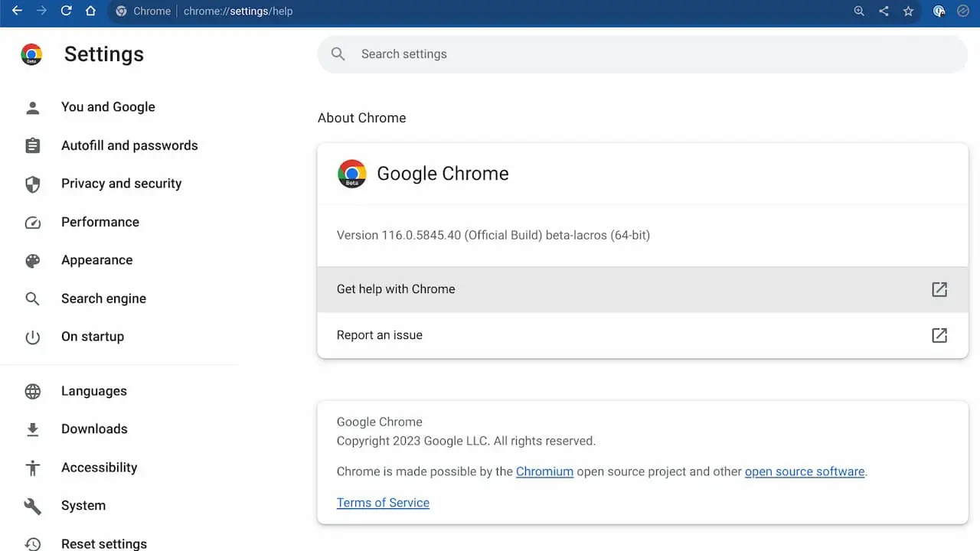Open the external link icon beside Report an issue
Image resolution: width=980 pixels, height=551 pixels.
tap(939, 334)
